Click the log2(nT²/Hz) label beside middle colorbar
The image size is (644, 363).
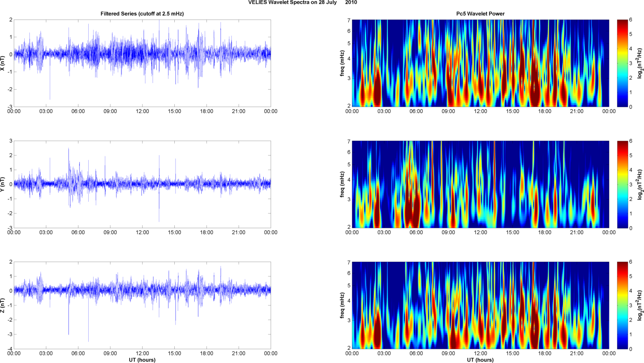(x=640, y=184)
